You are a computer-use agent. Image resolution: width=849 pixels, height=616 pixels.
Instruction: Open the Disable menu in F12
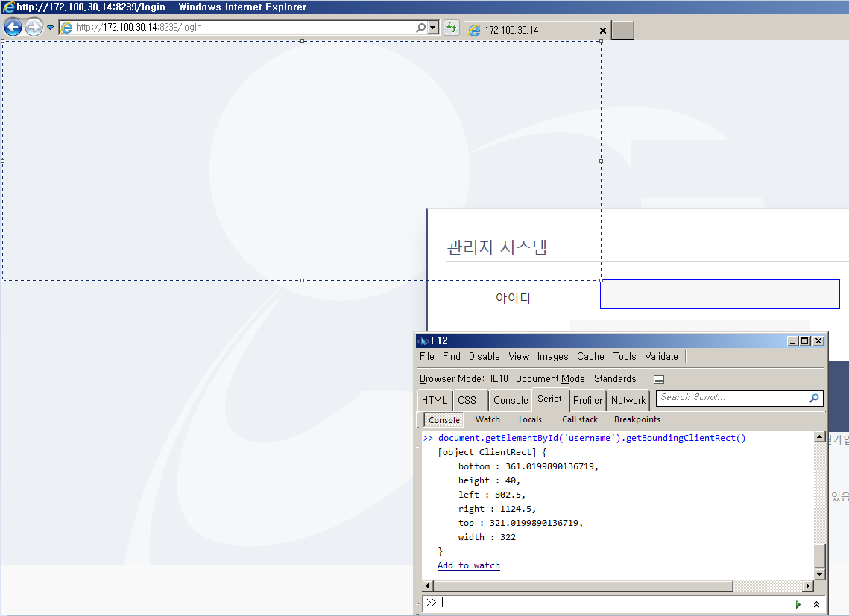click(484, 357)
